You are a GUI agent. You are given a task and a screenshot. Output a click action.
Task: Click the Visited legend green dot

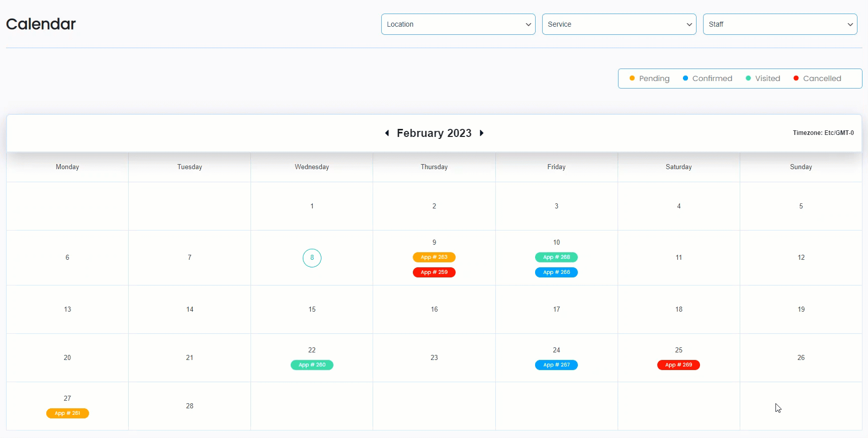(x=748, y=78)
